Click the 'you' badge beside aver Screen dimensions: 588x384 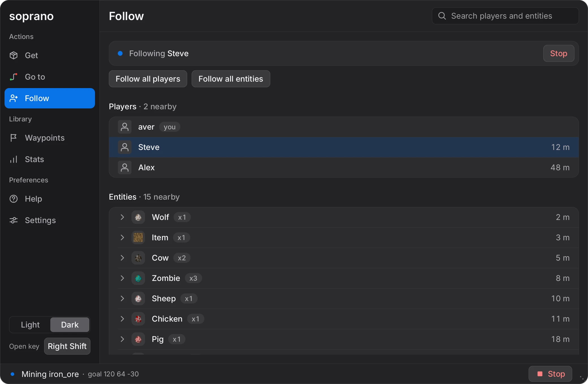170,127
